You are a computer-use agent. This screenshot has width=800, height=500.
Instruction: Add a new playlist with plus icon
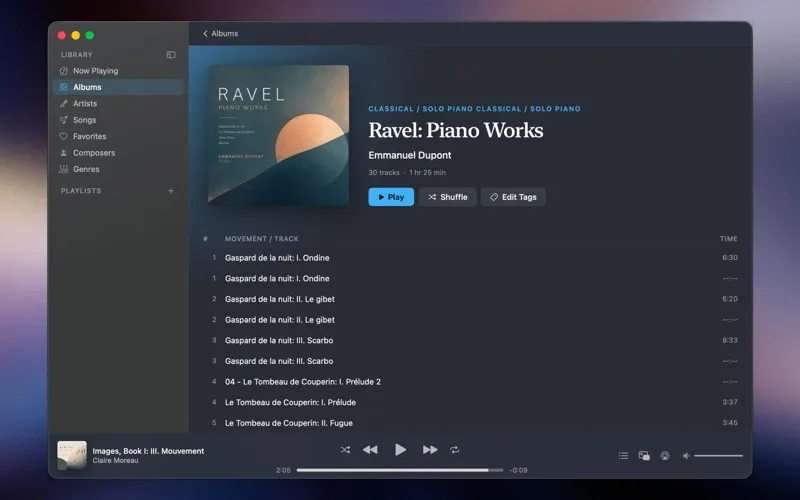(x=171, y=191)
